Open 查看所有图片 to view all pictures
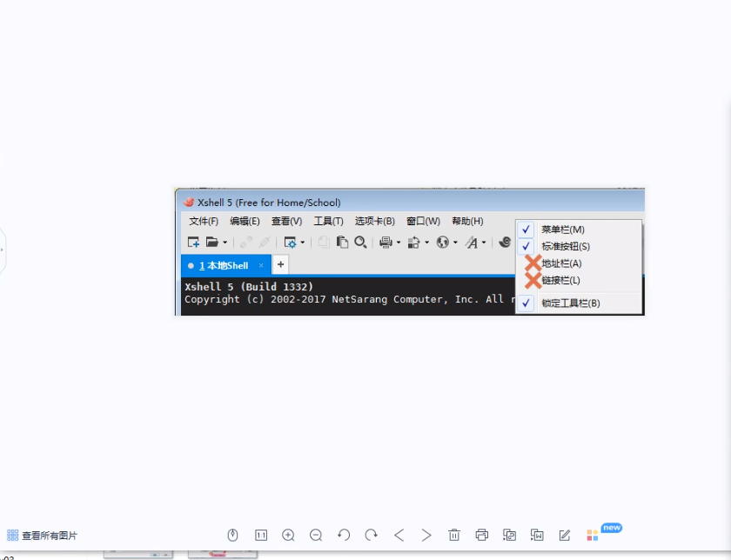 click(x=42, y=536)
